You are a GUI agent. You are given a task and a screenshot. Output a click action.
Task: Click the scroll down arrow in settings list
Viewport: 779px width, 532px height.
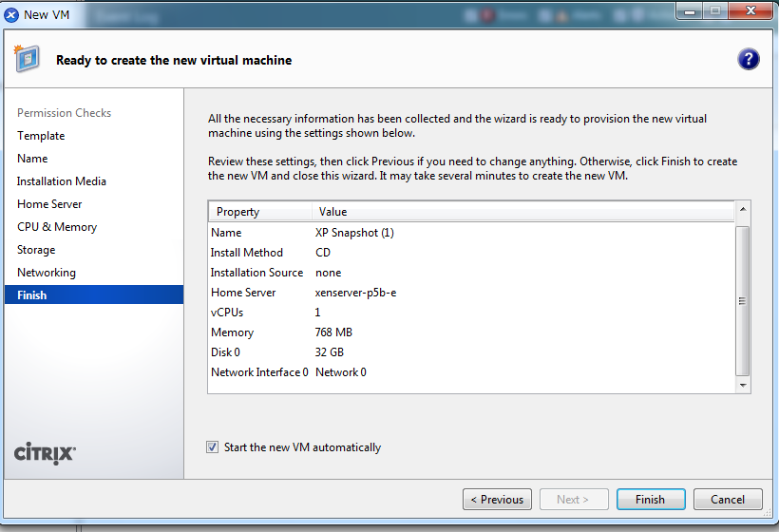(743, 385)
